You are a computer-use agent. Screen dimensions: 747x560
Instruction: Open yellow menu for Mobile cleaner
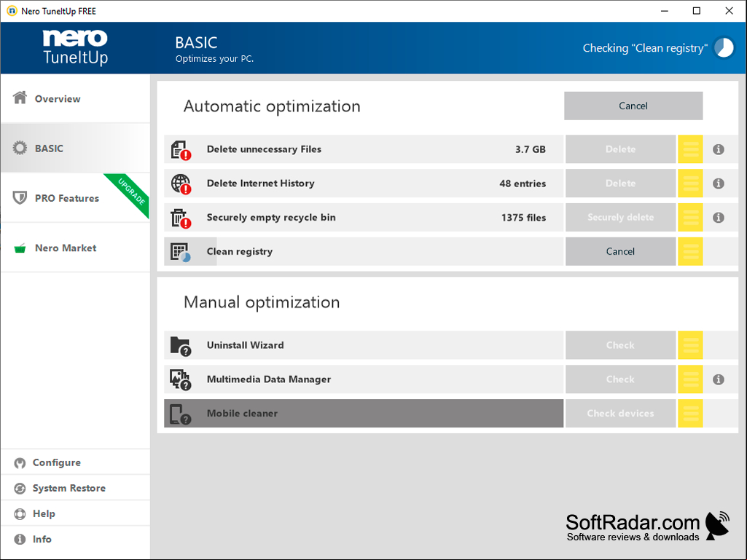point(690,414)
